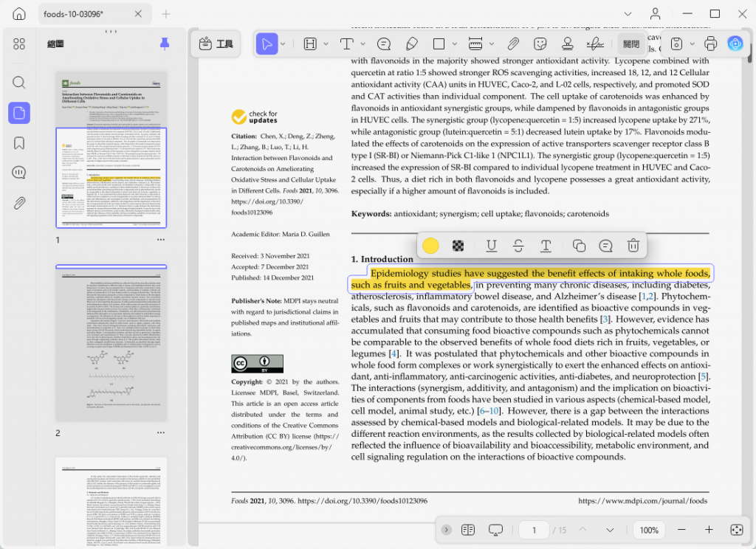Select the rectangle shape tool
756x549 pixels.
[439, 44]
